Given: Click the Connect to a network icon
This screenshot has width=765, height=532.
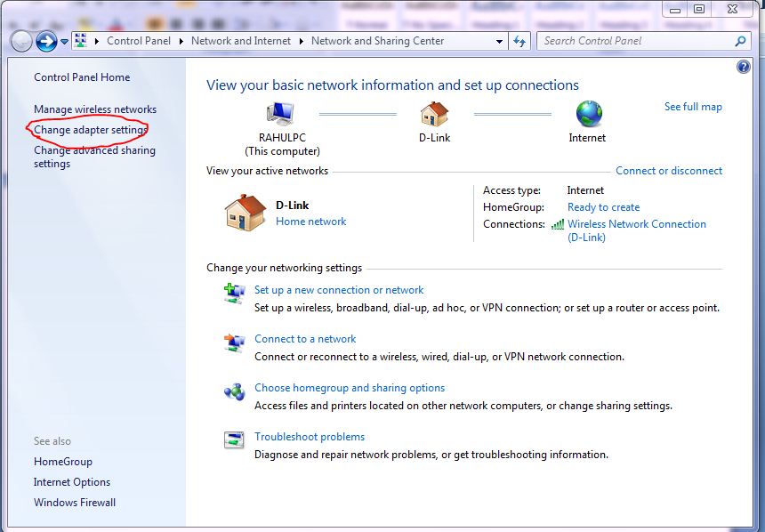Looking at the screenshot, I should click(x=234, y=343).
